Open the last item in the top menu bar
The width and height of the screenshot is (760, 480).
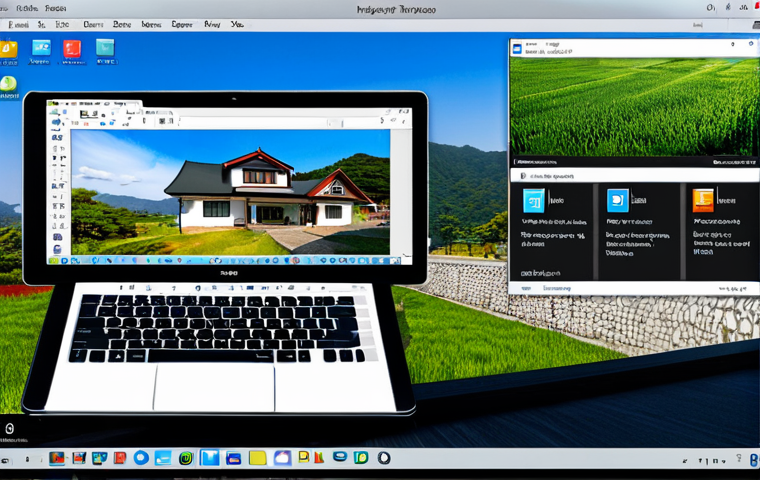point(237,24)
